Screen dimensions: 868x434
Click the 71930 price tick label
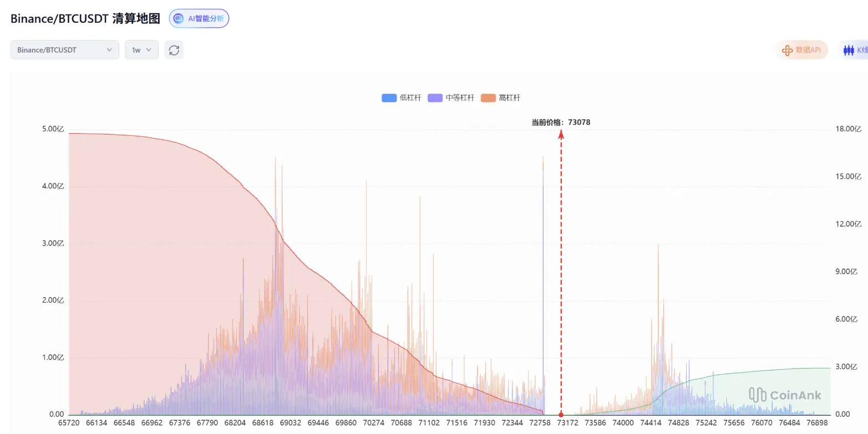point(485,423)
